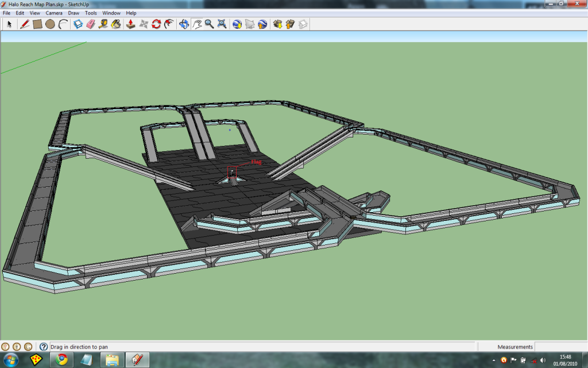Choose the Tape Measure tool
Viewport: 588px width, 368px height.
pos(103,24)
